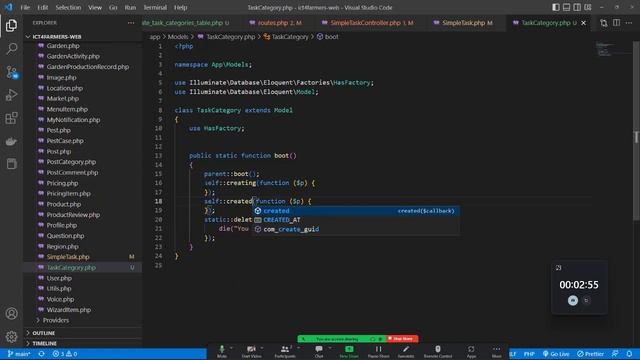Split the editor to the right

click(616, 23)
